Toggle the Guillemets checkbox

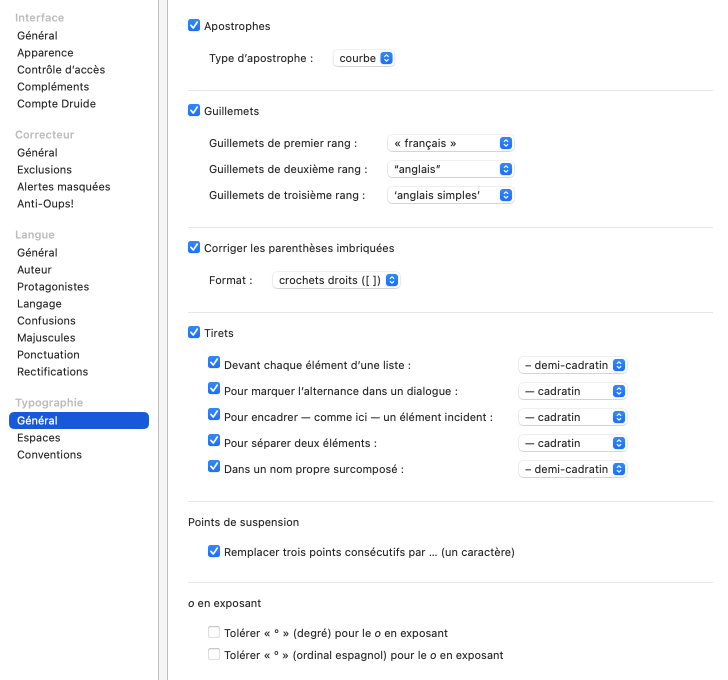tap(194, 111)
